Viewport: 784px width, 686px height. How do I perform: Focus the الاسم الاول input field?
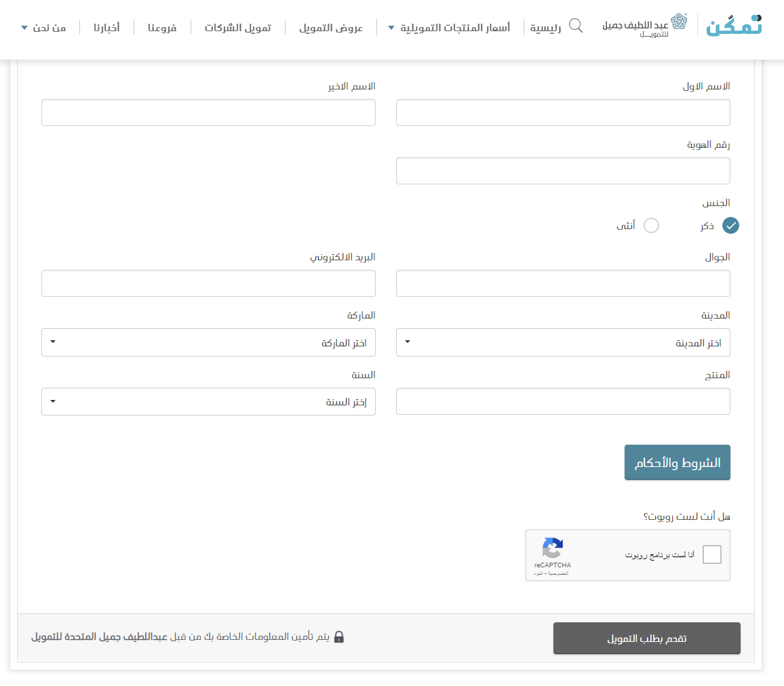[563, 113]
